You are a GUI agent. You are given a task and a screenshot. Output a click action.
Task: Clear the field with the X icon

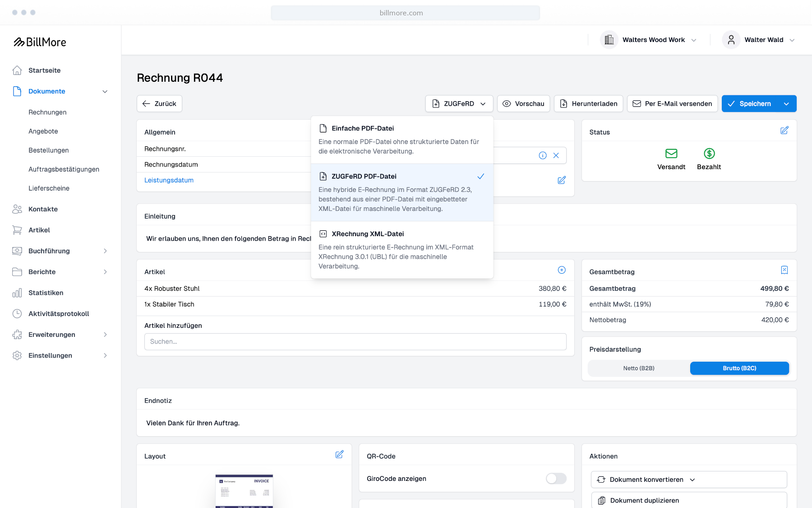(x=556, y=155)
